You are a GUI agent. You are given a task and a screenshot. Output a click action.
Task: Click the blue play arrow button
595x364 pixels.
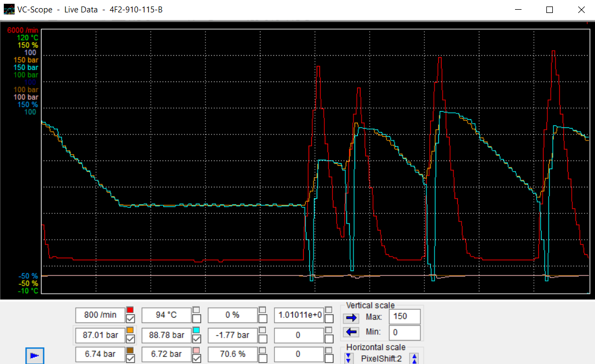[x=35, y=355]
